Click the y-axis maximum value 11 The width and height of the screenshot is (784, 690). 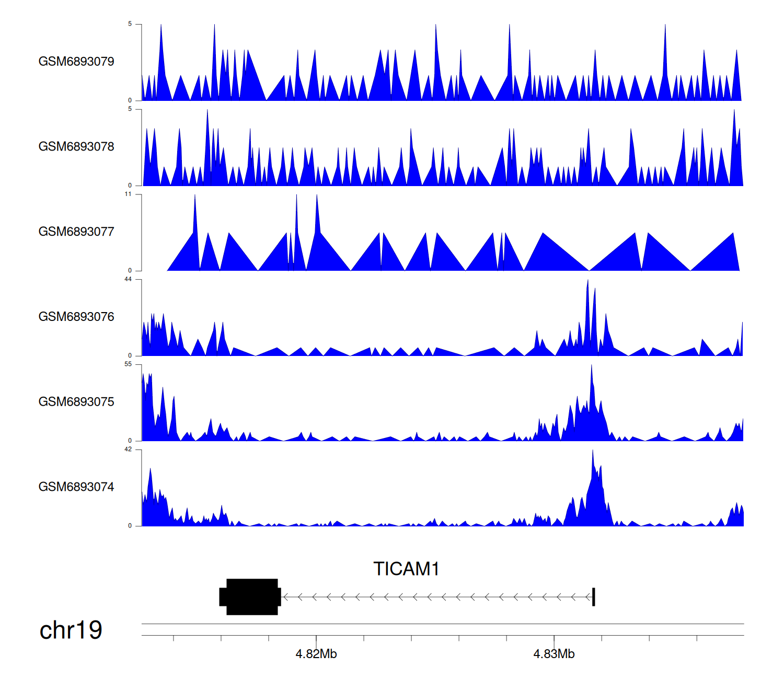[128, 194]
